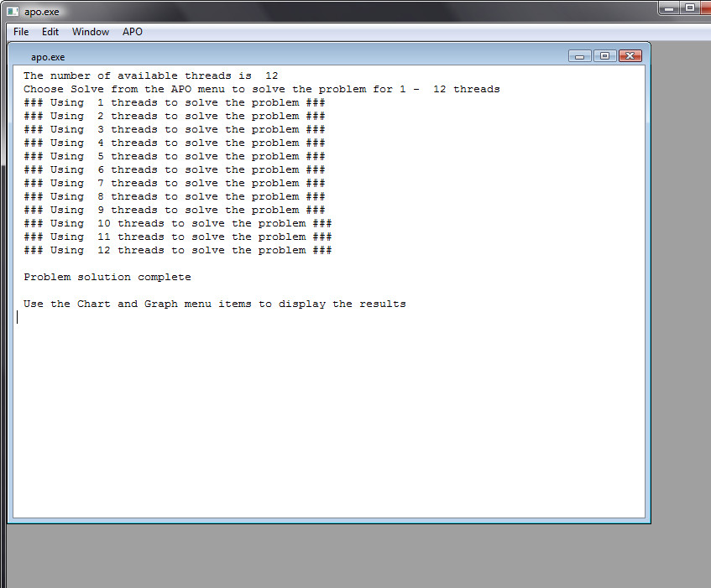This screenshot has width=711, height=588.
Task: Click line 'Using 10 threads to solve the problem'
Action: 178,223
